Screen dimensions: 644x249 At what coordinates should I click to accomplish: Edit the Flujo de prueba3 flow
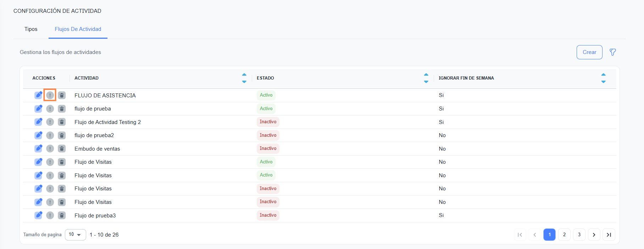[38, 215]
